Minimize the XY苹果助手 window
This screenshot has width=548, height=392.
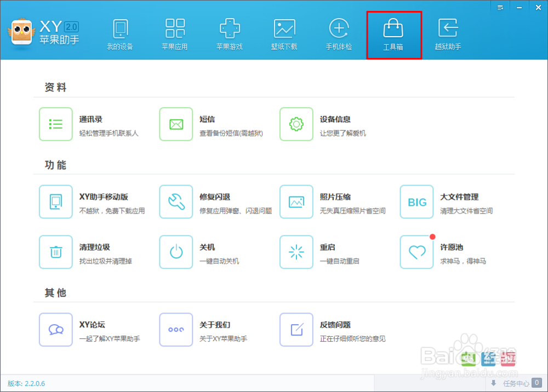click(520, 8)
